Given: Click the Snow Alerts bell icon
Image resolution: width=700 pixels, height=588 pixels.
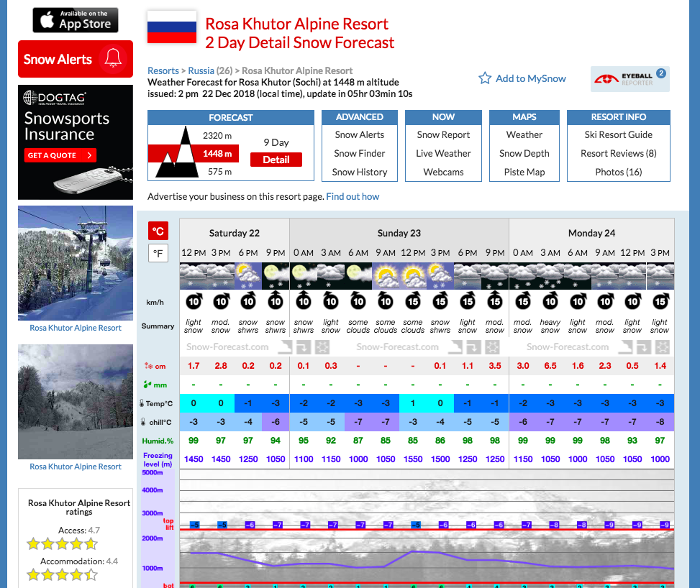Looking at the screenshot, I should 113,58.
